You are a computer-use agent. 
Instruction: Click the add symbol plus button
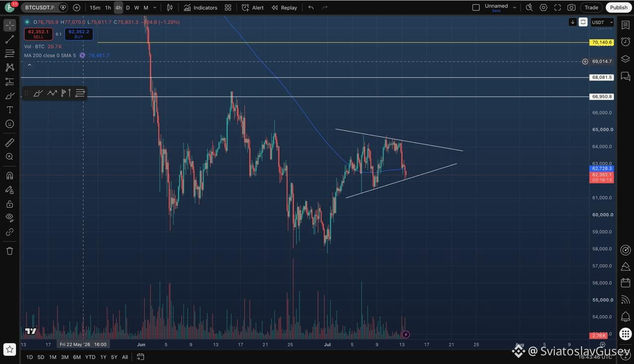76,7
